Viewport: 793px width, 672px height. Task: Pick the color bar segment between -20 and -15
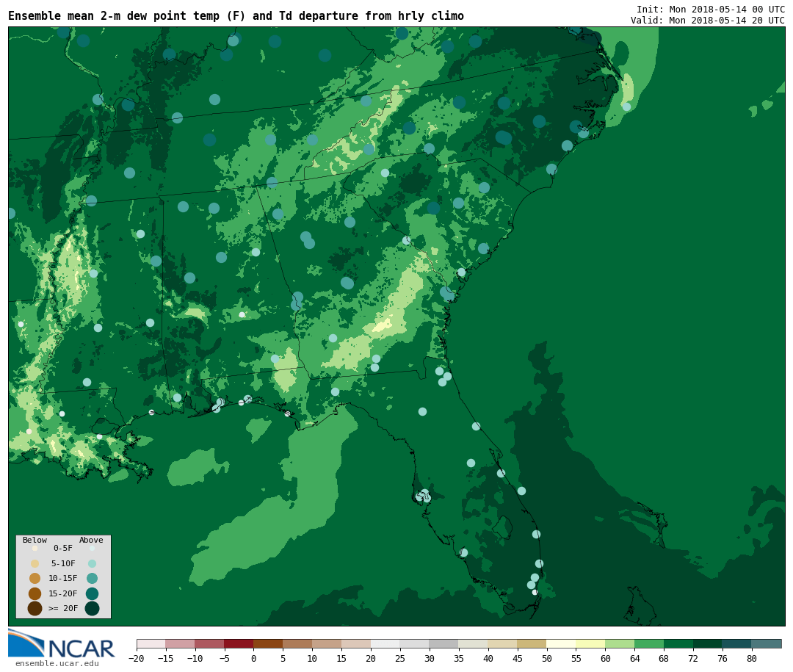pos(151,643)
